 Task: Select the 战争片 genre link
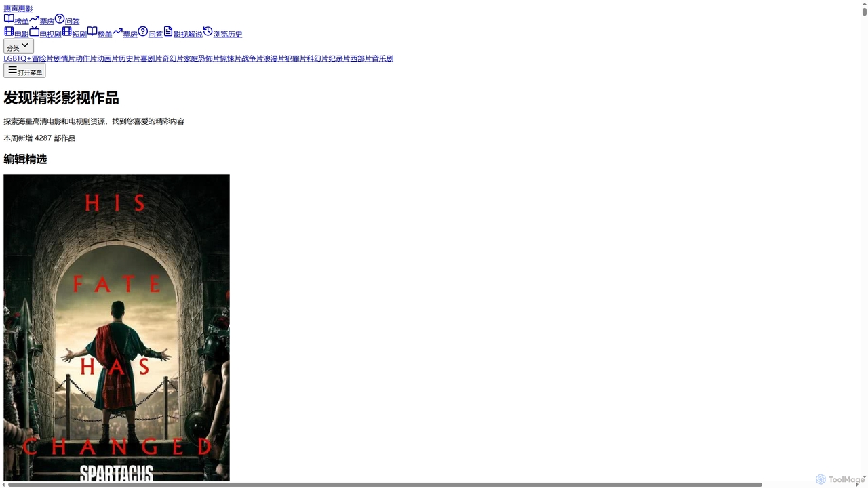tap(252, 58)
